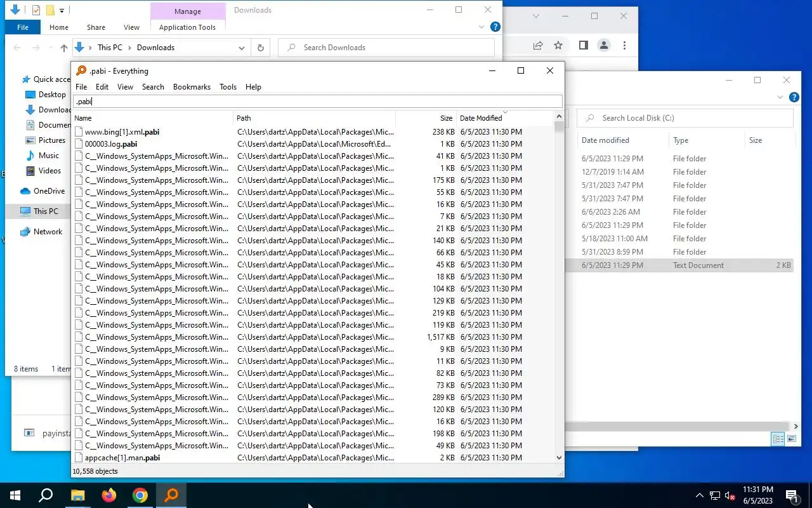Select OneDrive in the navigation pane

tap(49, 191)
